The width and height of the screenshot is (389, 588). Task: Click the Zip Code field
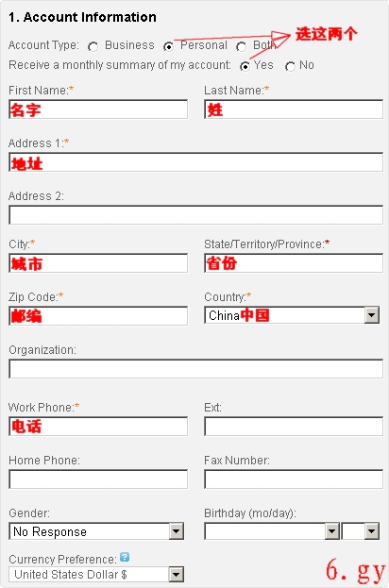(98, 316)
